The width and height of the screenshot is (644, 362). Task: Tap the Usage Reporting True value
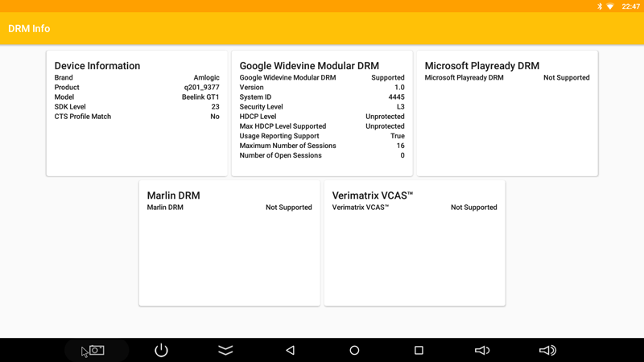click(397, 136)
